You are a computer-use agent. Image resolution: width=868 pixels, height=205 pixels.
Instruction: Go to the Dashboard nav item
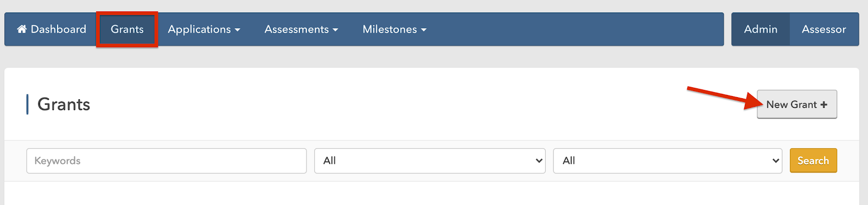coord(52,29)
